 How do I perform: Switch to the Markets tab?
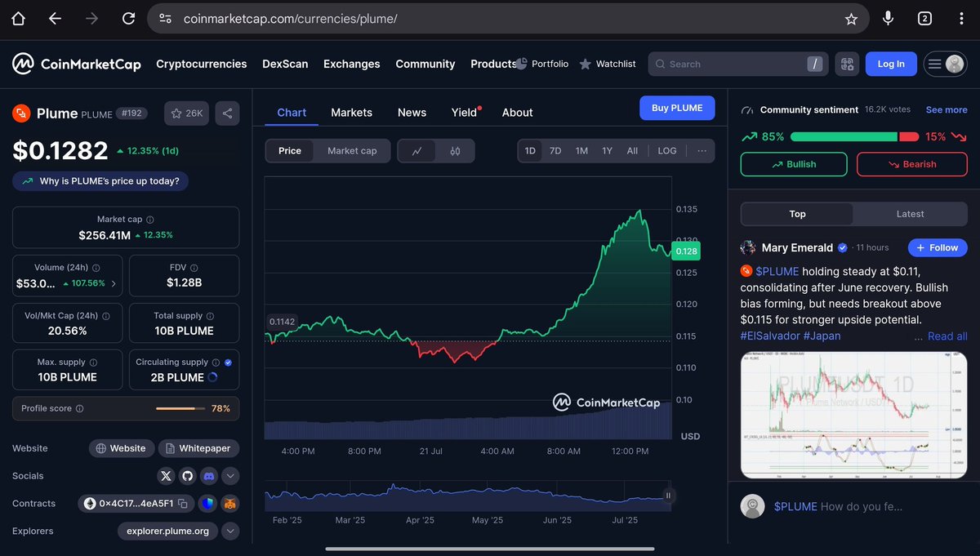click(x=351, y=113)
